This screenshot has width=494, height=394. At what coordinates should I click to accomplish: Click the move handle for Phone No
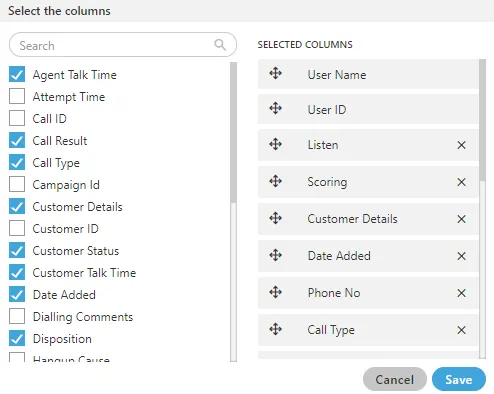click(x=276, y=292)
